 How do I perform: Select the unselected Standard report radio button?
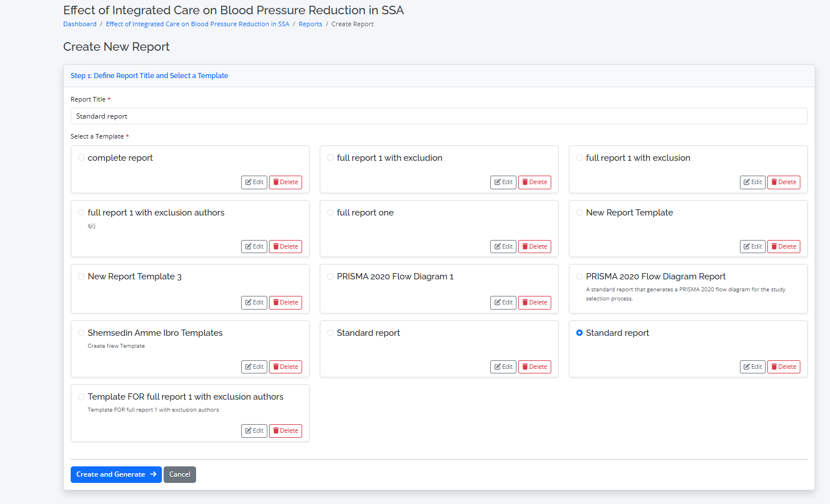click(x=331, y=333)
